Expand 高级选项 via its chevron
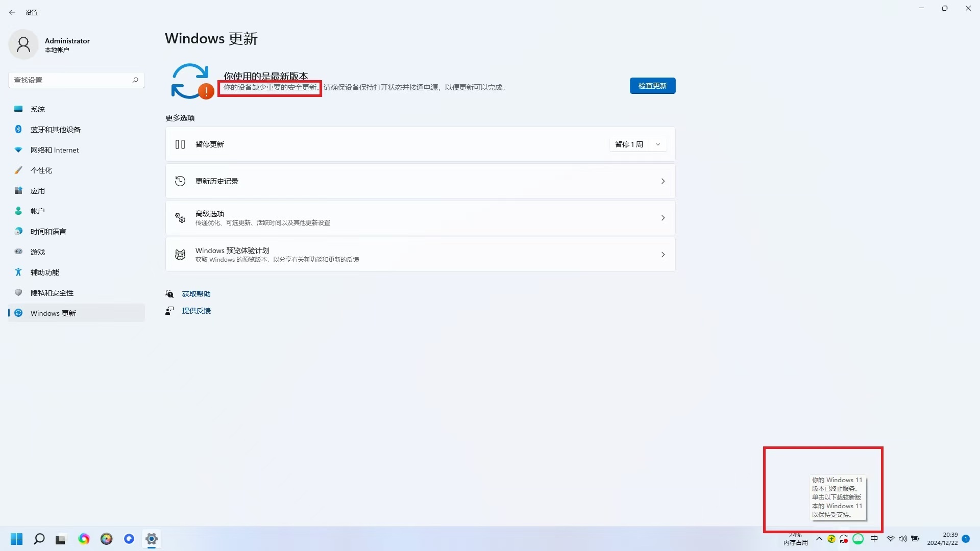980x551 pixels. click(x=663, y=217)
